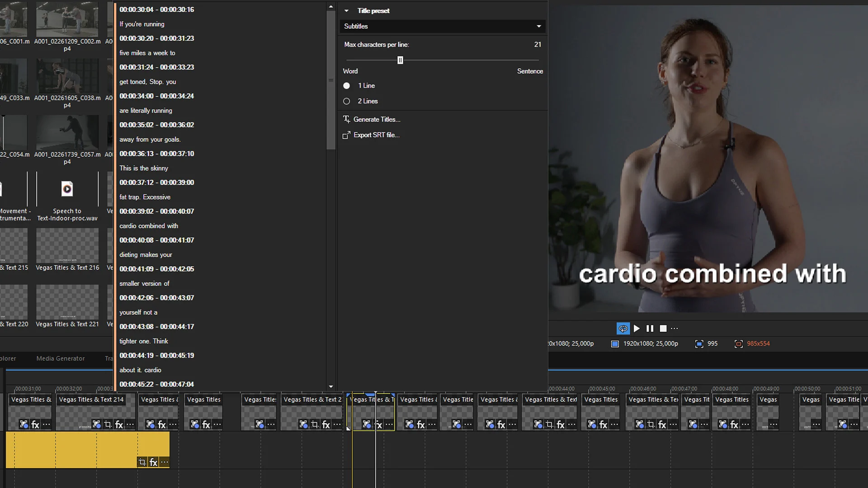The width and height of the screenshot is (868, 488).
Task: Toggle loop playback in preview
Action: click(623, 328)
